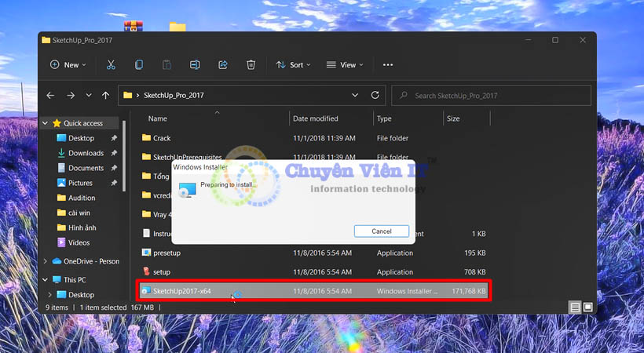This screenshot has width=644, height=353.
Task: Switch to details view layout icon
Action: 575,307
